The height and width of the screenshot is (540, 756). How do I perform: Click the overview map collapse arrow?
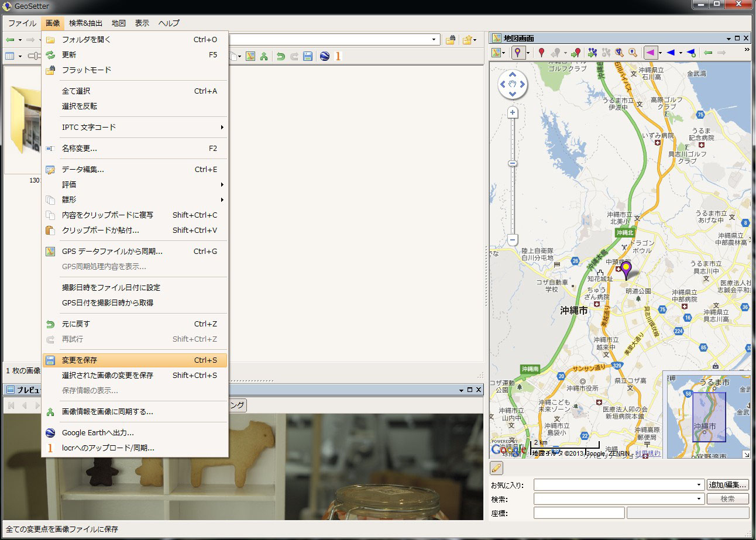click(746, 455)
